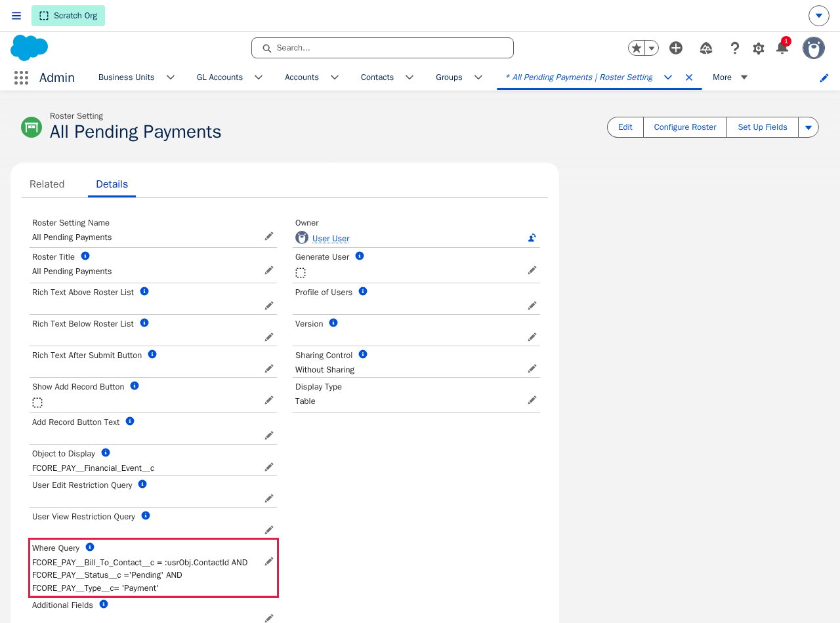Screen dimensions: 840x623
Task: Open the GL Accounts nav tab
Action: [220, 77]
